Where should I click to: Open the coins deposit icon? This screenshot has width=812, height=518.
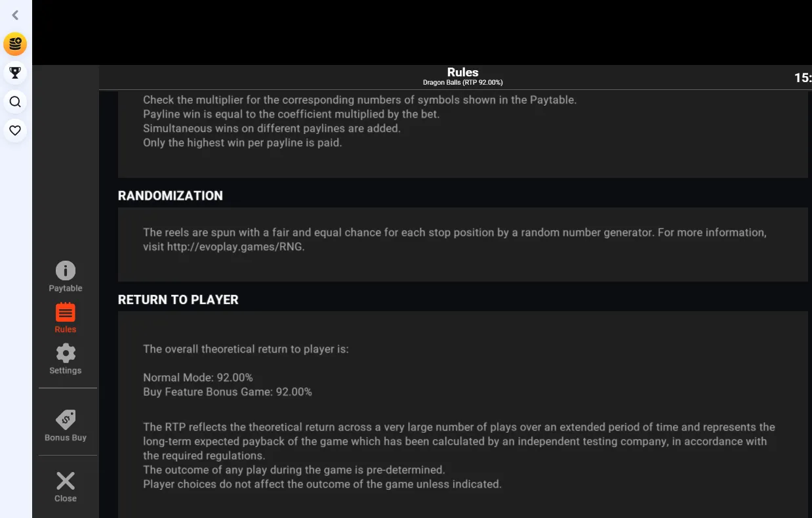pos(15,44)
